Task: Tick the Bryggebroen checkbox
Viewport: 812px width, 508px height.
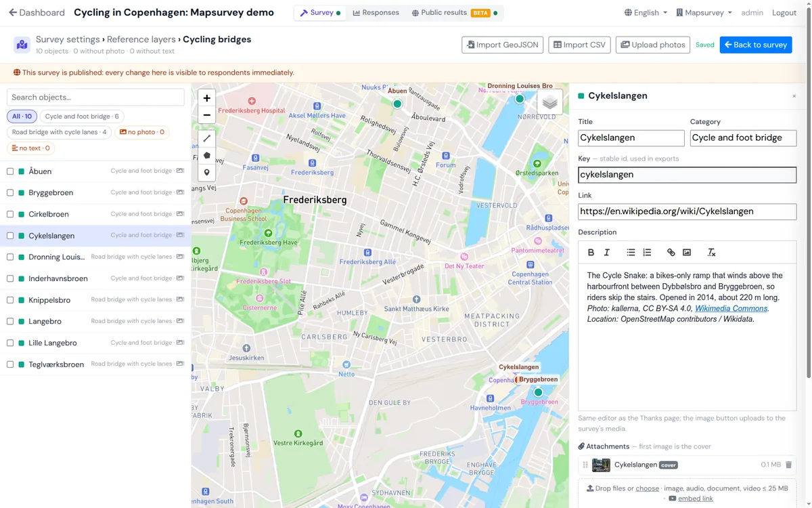Action: [x=10, y=193]
